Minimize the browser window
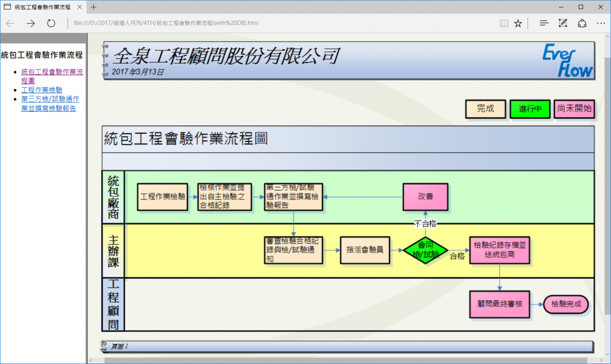The height and width of the screenshot is (364, 611). click(x=561, y=7)
